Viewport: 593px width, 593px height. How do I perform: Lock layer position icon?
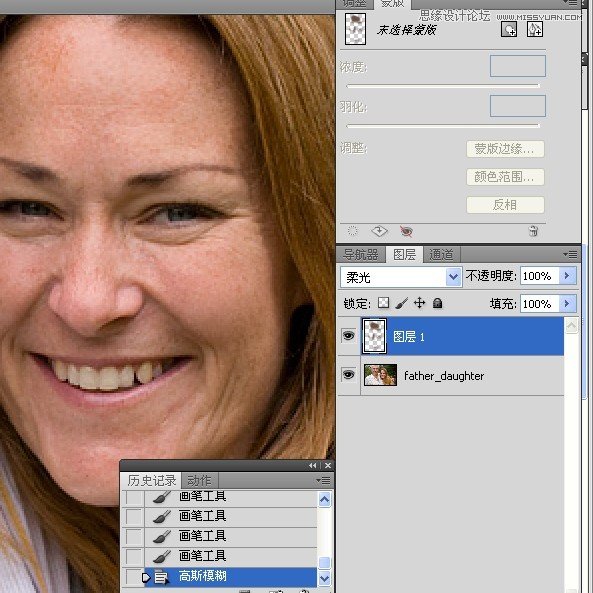coord(419,303)
